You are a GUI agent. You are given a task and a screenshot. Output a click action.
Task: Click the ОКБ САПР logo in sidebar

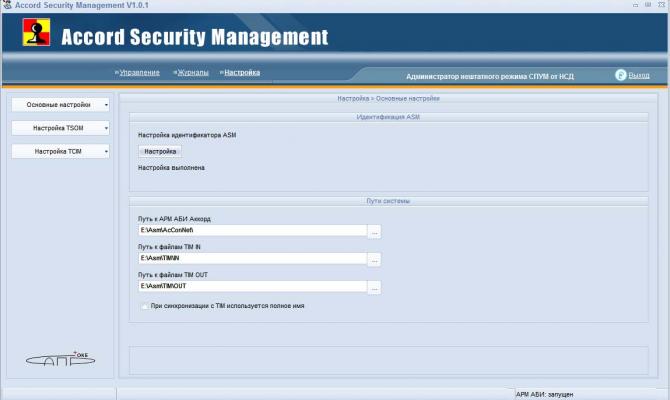click(60, 359)
